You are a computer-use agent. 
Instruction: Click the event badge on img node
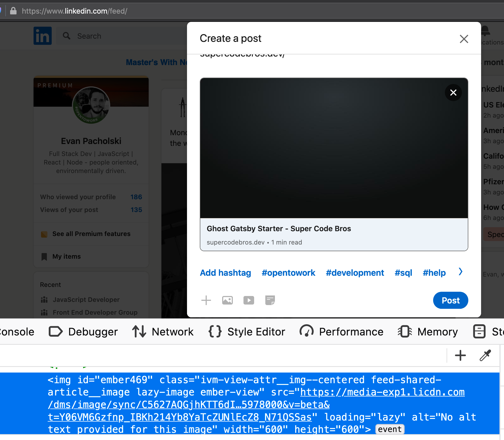390,429
